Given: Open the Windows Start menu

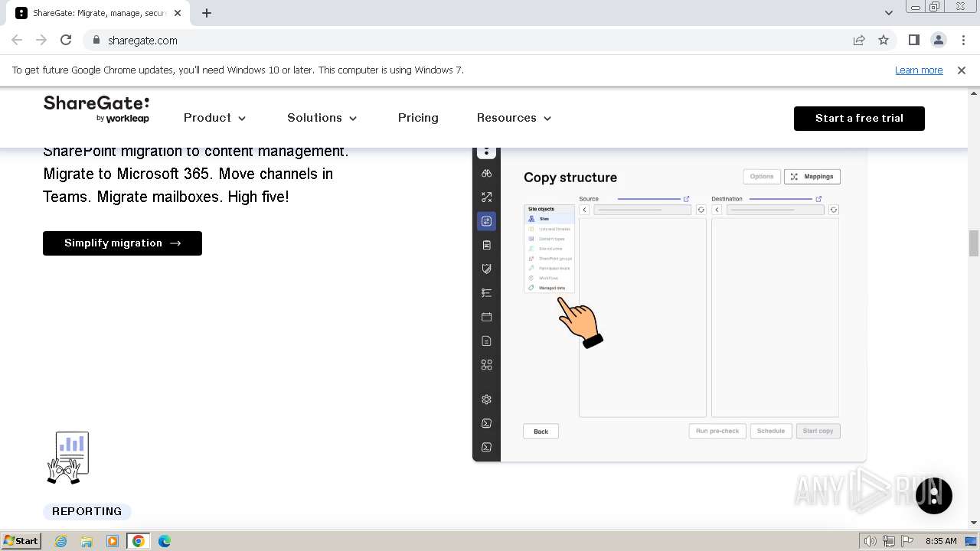Looking at the screenshot, I should point(21,541).
